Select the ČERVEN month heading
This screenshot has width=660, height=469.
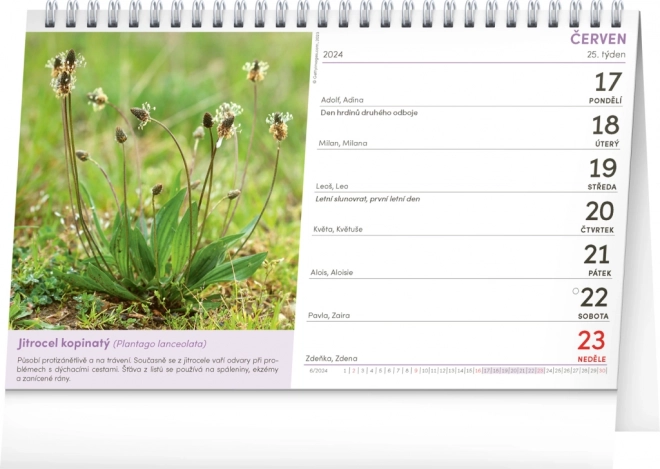598,39
